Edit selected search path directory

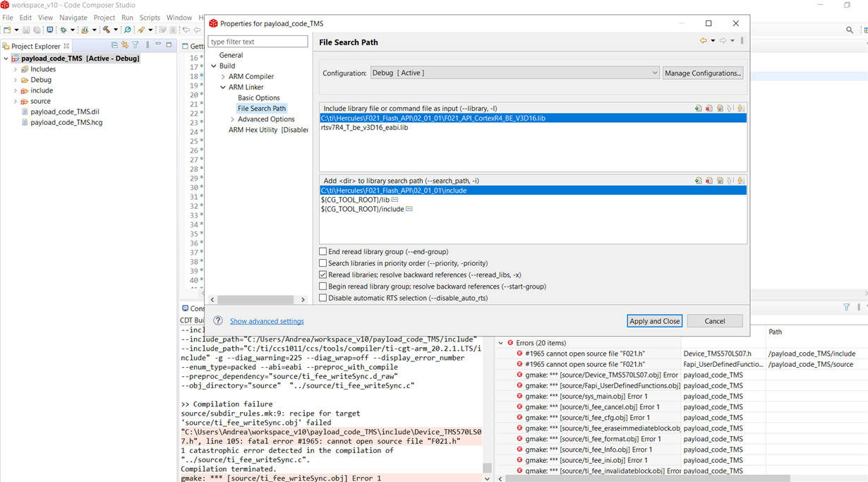(720, 181)
